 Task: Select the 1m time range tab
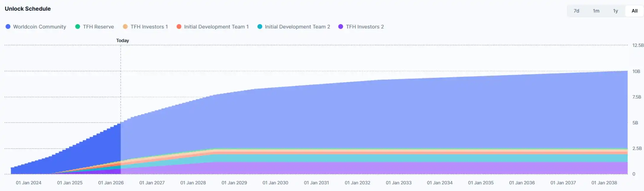tap(596, 11)
